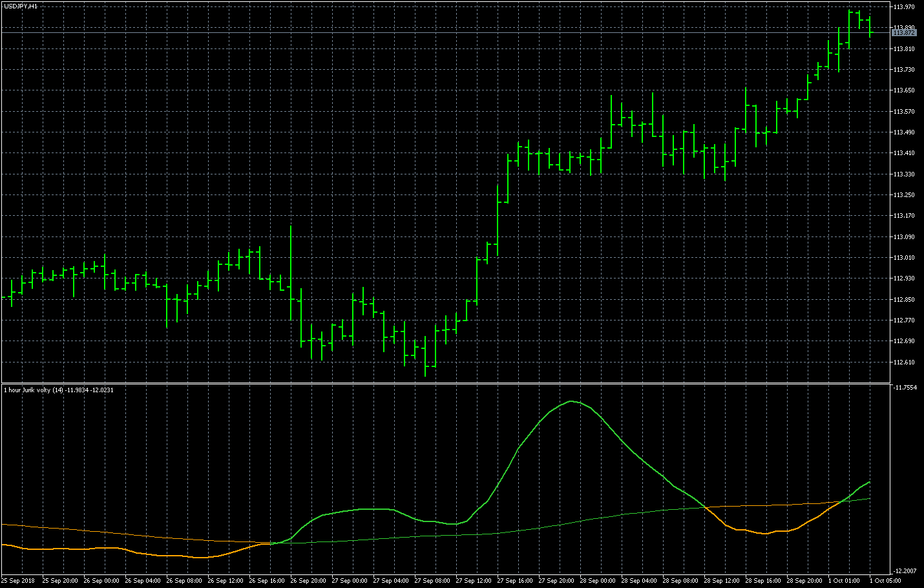Viewport: 924px width, 588px height.
Task: Select the 113.872 current price tag
Action: click(903, 32)
